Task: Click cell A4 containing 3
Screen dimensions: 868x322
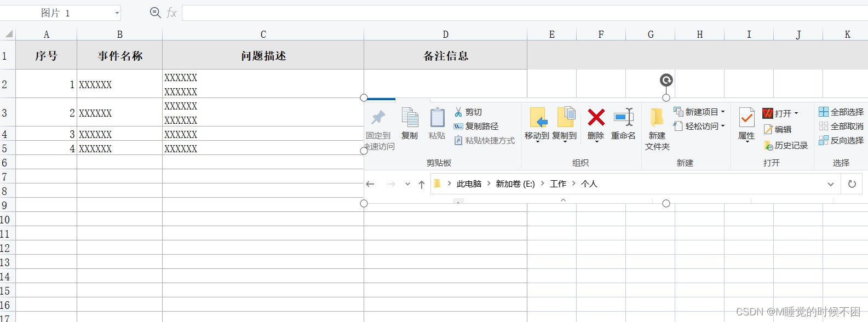Action: 47,134
